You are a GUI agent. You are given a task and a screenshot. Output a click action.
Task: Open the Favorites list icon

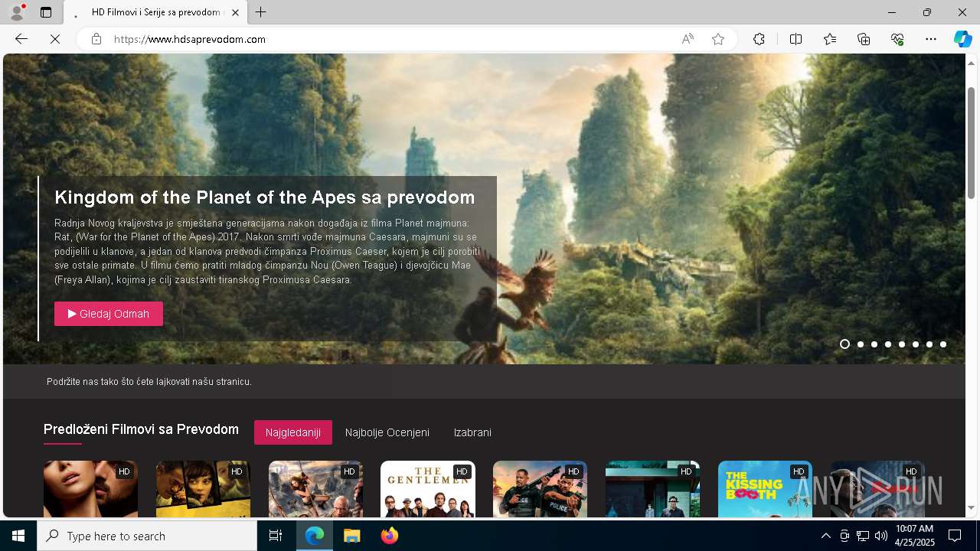[x=830, y=39]
